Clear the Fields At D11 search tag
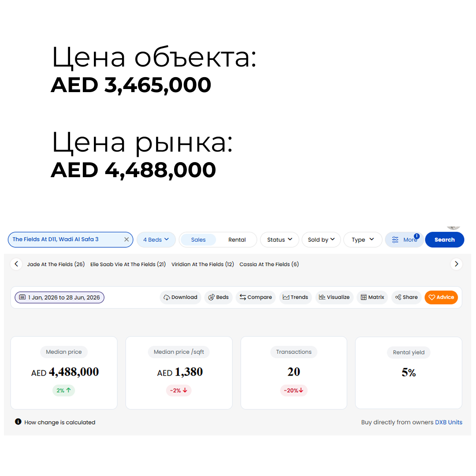This screenshot has height=476, width=476. [x=126, y=239]
